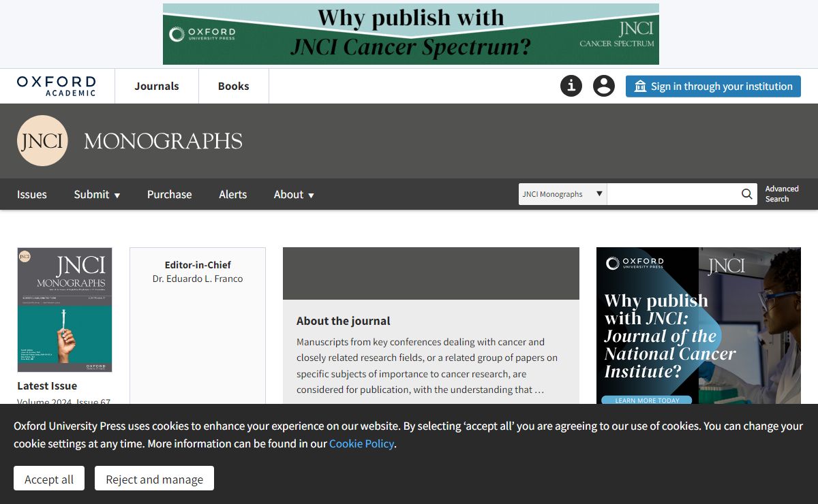Screen dimensions: 818x504
Task: Expand the About dropdown menu
Action: point(294,194)
